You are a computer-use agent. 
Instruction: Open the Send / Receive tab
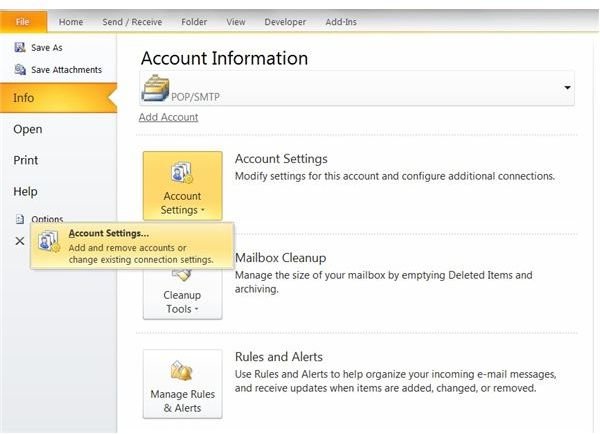pyautogui.click(x=132, y=22)
